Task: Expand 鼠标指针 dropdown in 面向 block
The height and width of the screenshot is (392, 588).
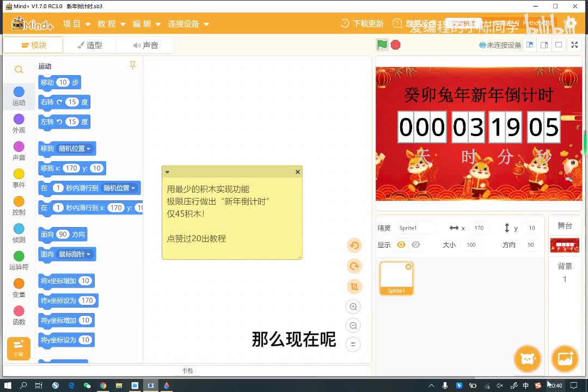Action: pos(74,254)
